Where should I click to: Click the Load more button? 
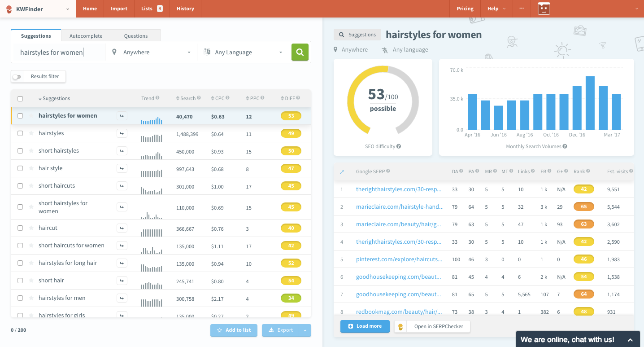click(365, 326)
